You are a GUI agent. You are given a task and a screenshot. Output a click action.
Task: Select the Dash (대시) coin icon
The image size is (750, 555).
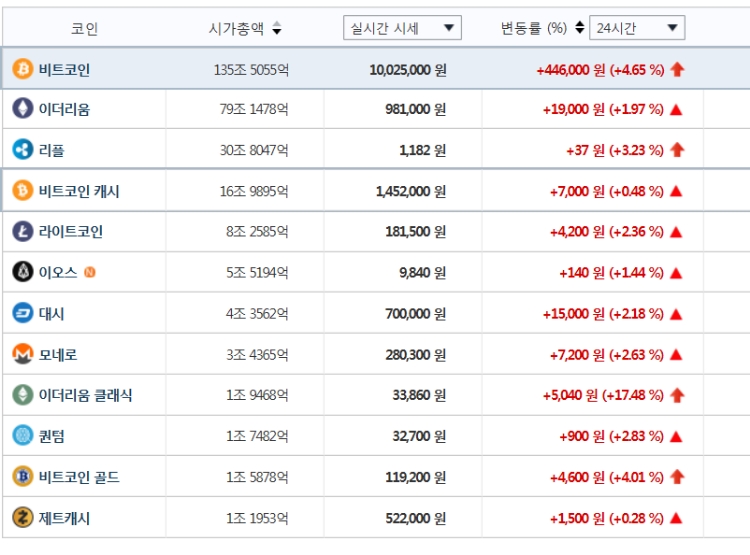tap(22, 313)
